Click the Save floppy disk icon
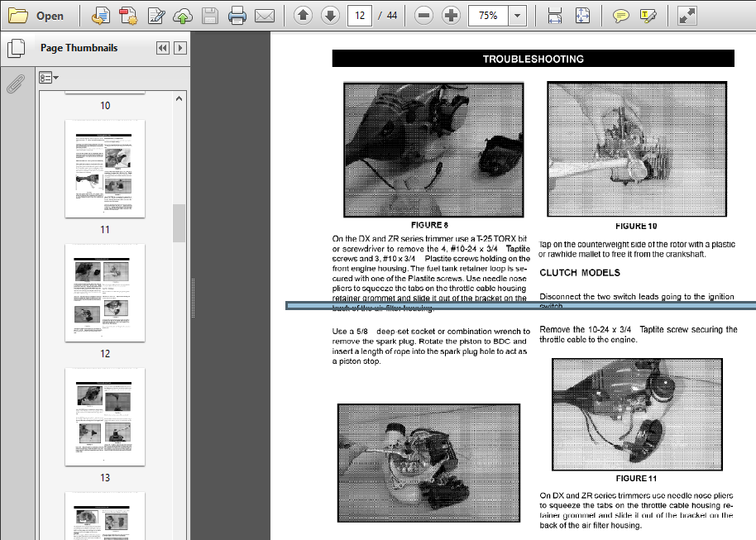 [210, 16]
